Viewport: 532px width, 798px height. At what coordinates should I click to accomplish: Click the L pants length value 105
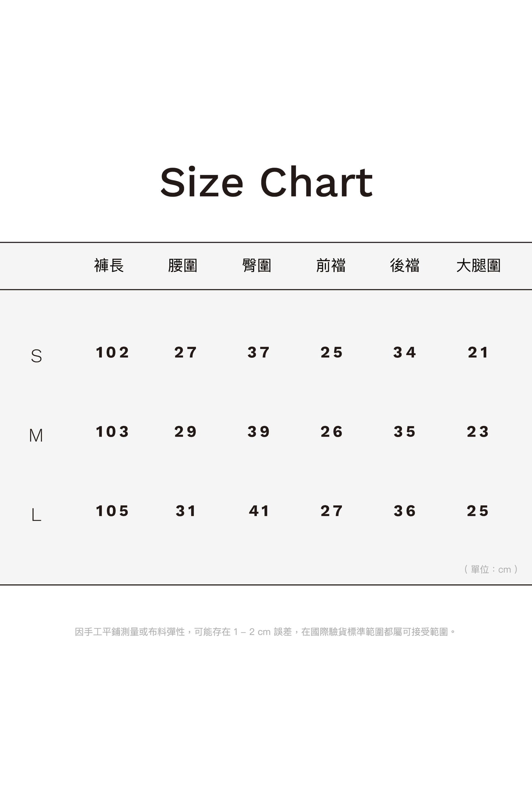tap(112, 511)
